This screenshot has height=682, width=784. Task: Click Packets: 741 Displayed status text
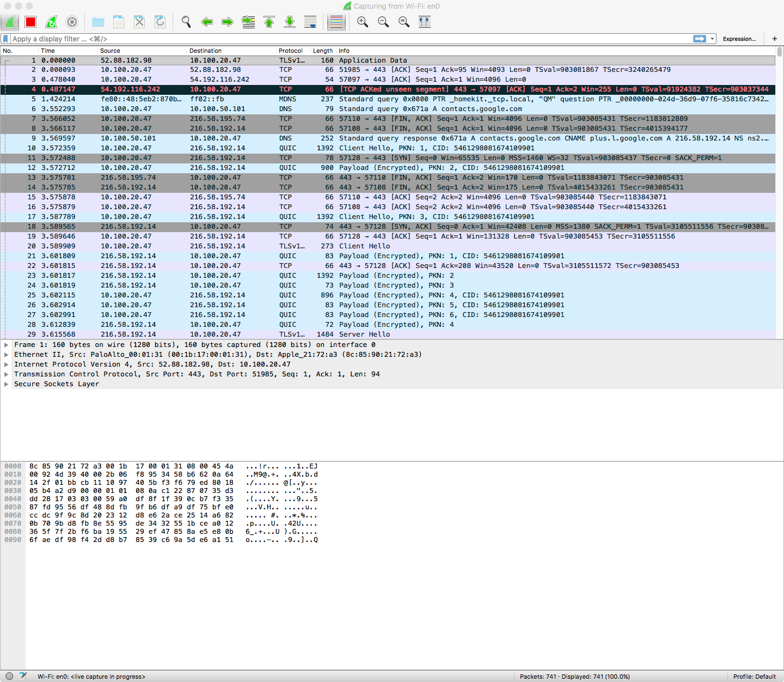click(x=574, y=677)
